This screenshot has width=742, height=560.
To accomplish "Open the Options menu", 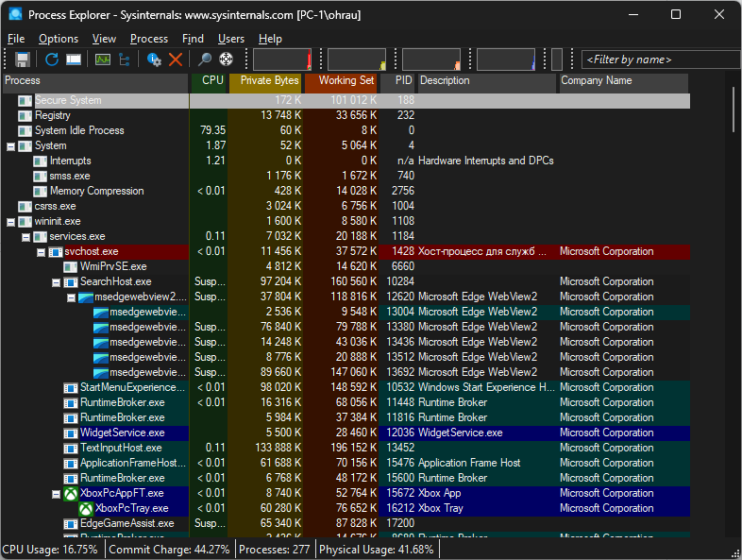I will (x=59, y=39).
